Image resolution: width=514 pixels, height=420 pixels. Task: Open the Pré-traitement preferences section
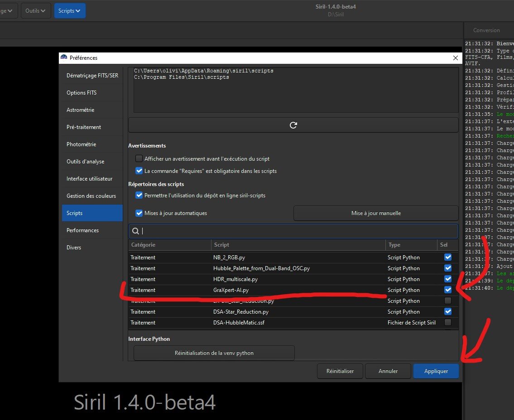92,127
